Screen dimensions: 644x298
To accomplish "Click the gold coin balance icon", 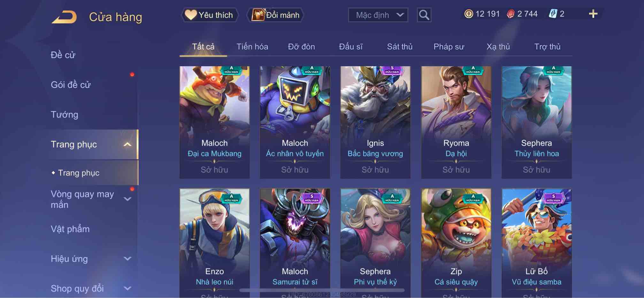I will click(x=469, y=14).
